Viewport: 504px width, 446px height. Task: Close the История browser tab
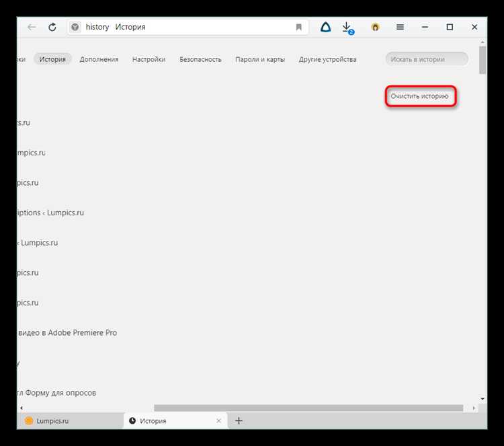(x=218, y=421)
